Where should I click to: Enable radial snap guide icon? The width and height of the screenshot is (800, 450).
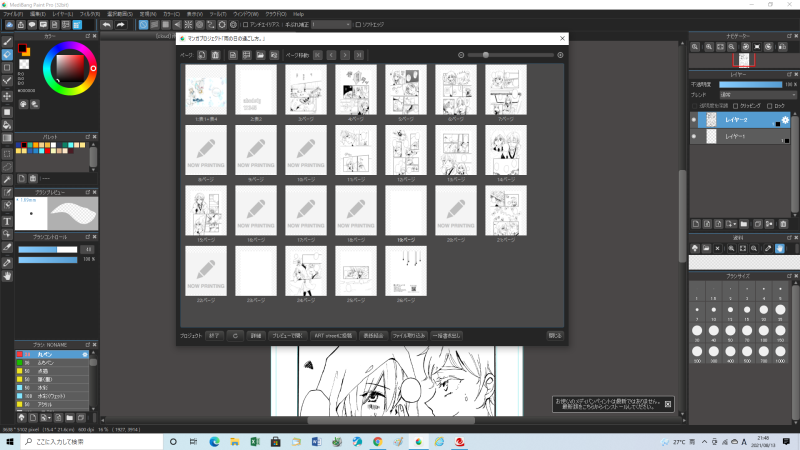tap(188, 24)
